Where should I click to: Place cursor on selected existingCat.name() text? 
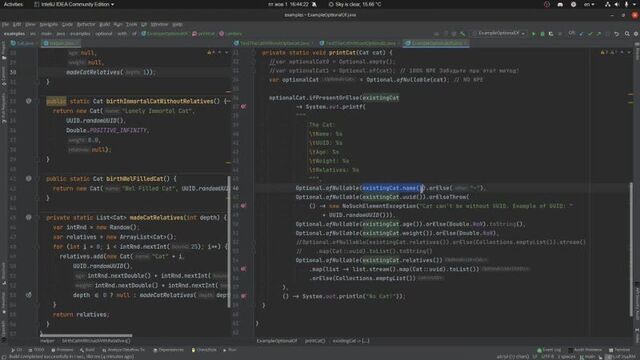(x=393, y=188)
